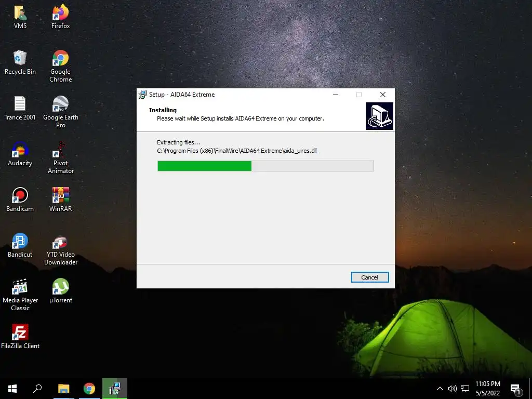Click 'Please wait while Setup installs' text
Screen dimensions: 532x399
tap(241, 118)
